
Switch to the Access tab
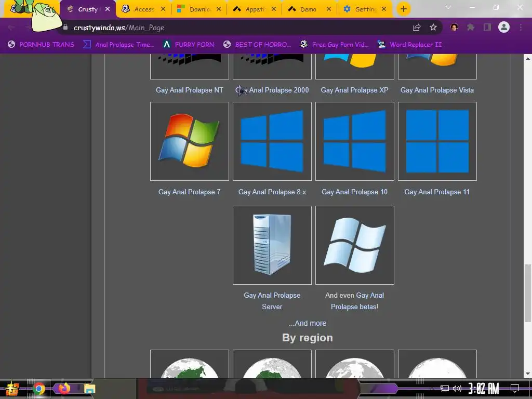point(143,9)
